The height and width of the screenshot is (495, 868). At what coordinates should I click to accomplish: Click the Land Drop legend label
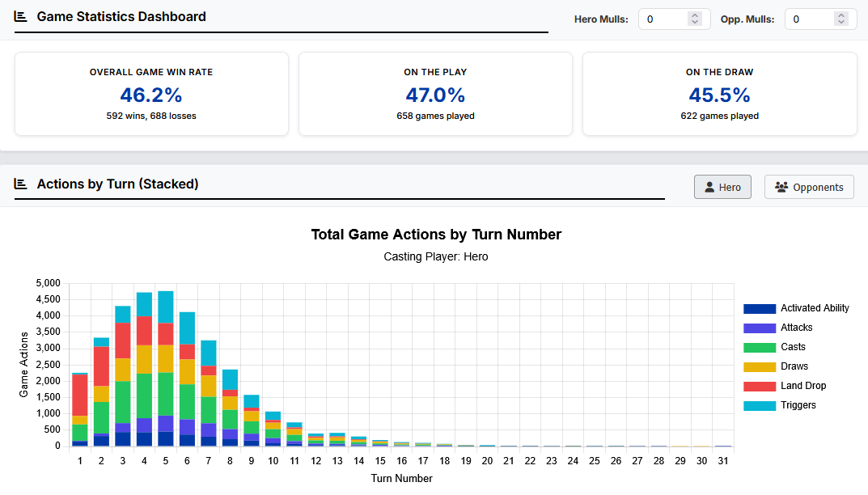click(803, 386)
